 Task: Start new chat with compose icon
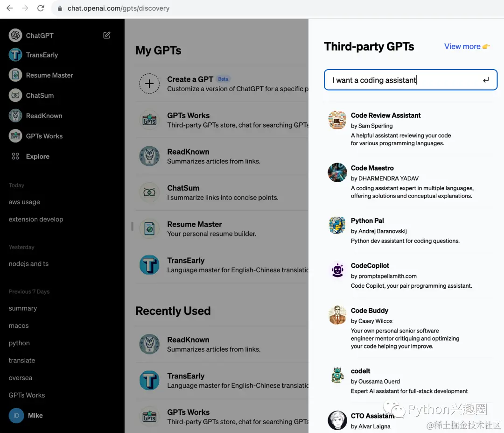click(x=107, y=35)
